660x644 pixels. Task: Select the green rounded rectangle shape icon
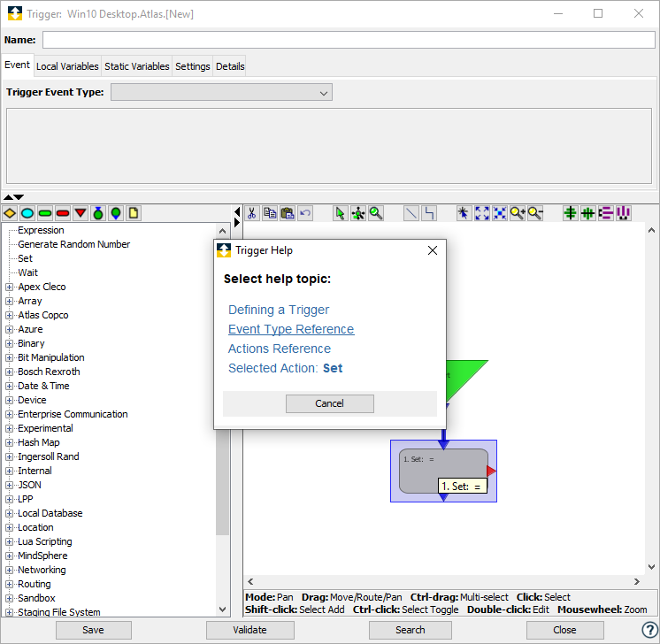coord(45,213)
